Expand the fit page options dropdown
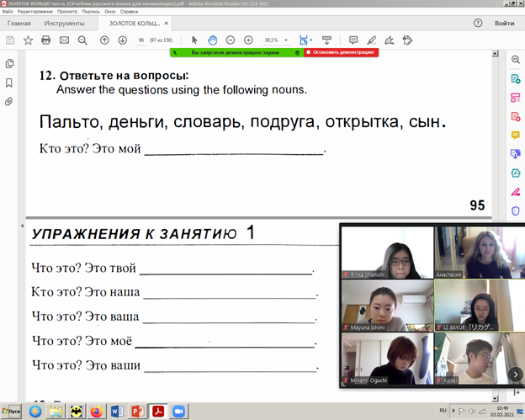Screen dimensions: 525x420 [x=312, y=40]
